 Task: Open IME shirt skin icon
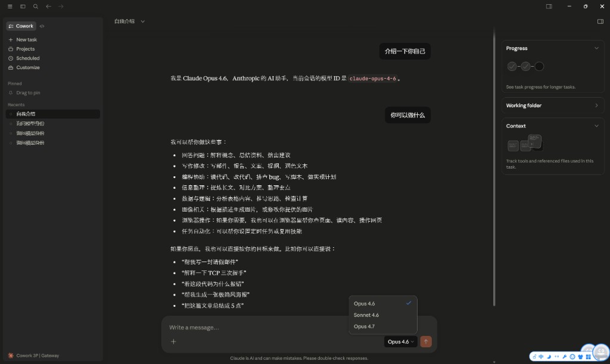[580, 357]
